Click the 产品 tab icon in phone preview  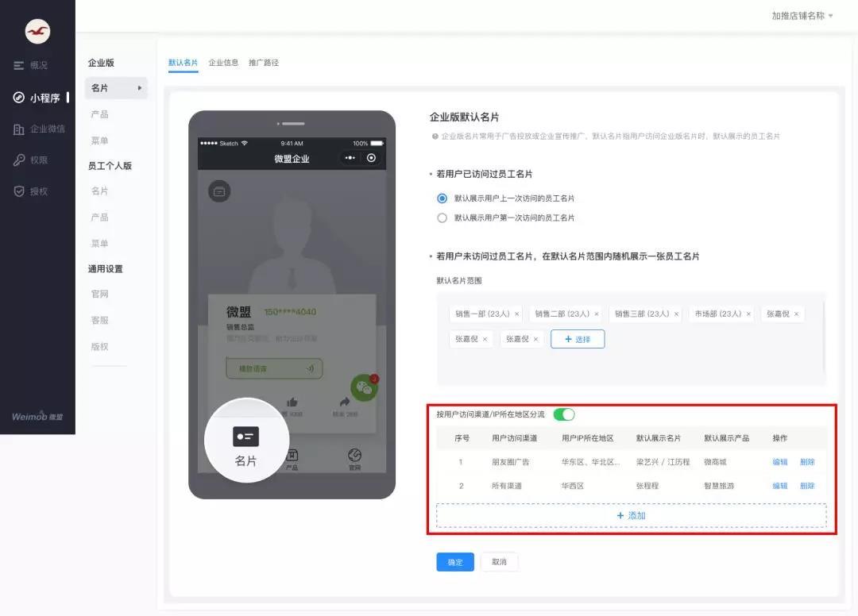292,456
